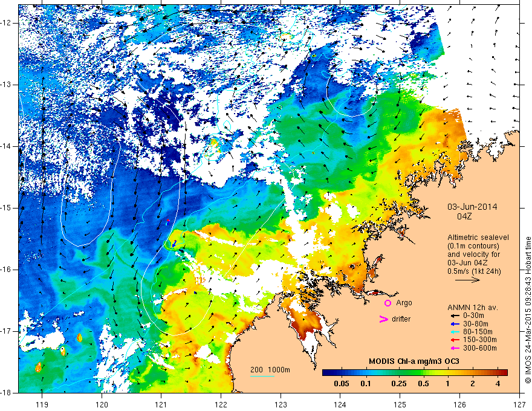This screenshot has height=411, width=532.
Task: Click the blue mooring vector marker near 121E
Action: point(174,244)
